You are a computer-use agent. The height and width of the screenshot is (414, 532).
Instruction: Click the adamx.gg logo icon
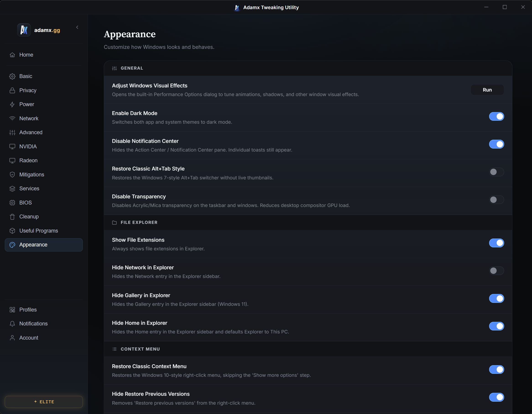pyautogui.click(x=24, y=30)
